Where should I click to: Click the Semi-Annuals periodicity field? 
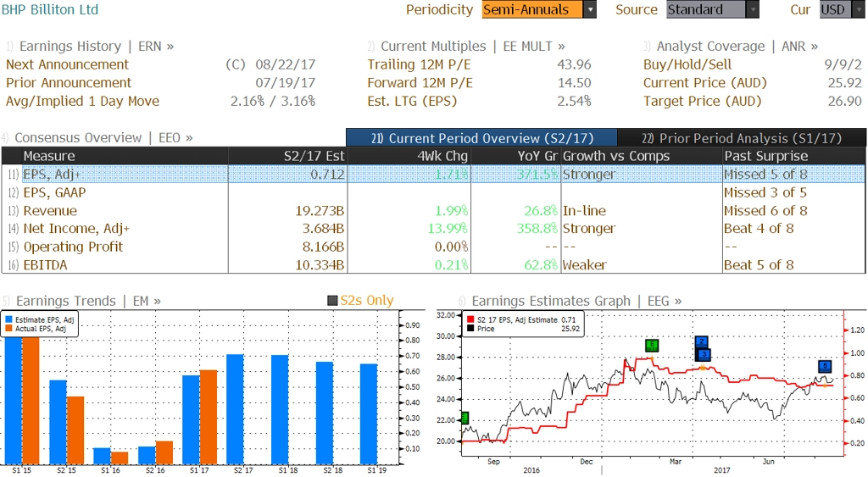click(x=532, y=9)
